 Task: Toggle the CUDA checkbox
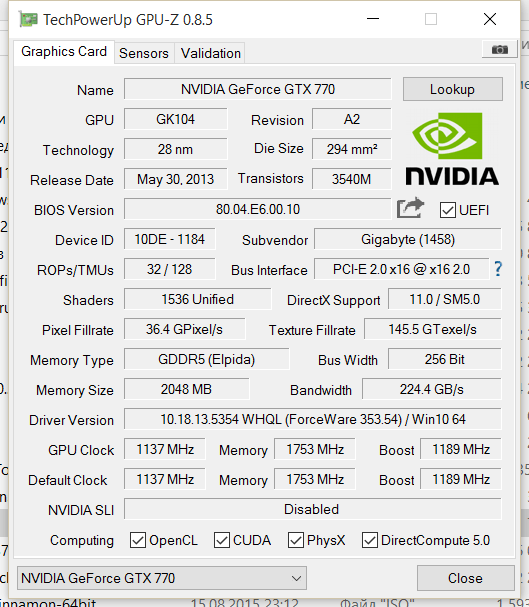222,540
